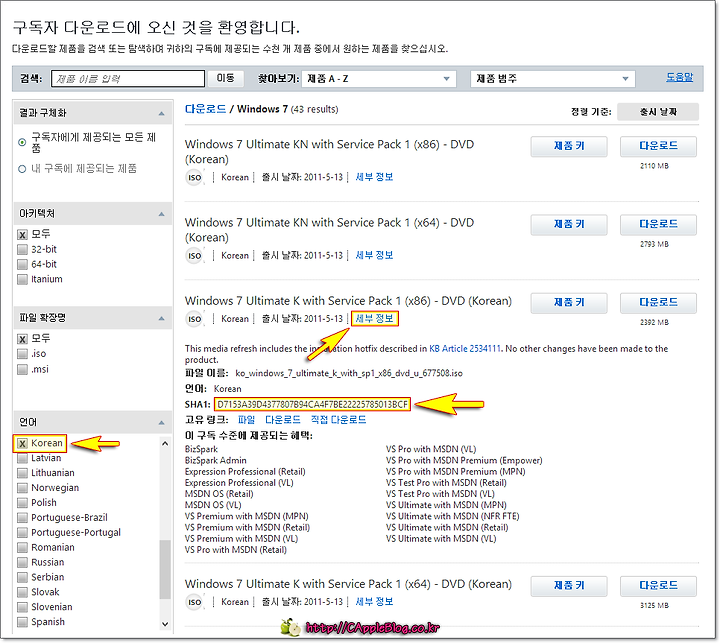Check the Portuguese-Brazil language box
Viewport: 720px width, 643px height.
[x=22, y=518]
